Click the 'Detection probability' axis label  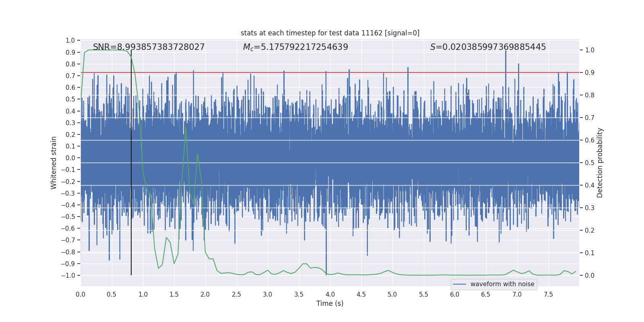(600, 163)
